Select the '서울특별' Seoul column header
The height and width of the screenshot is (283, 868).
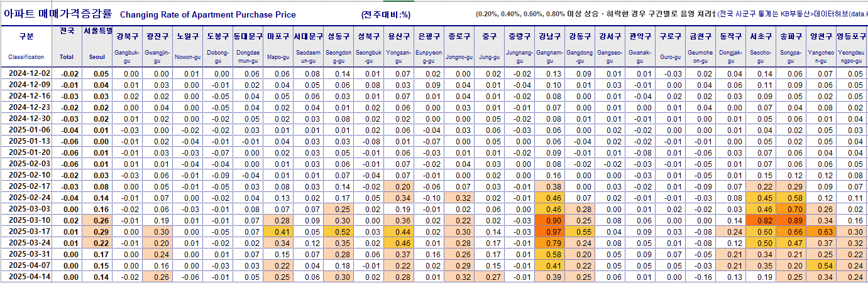(99, 46)
